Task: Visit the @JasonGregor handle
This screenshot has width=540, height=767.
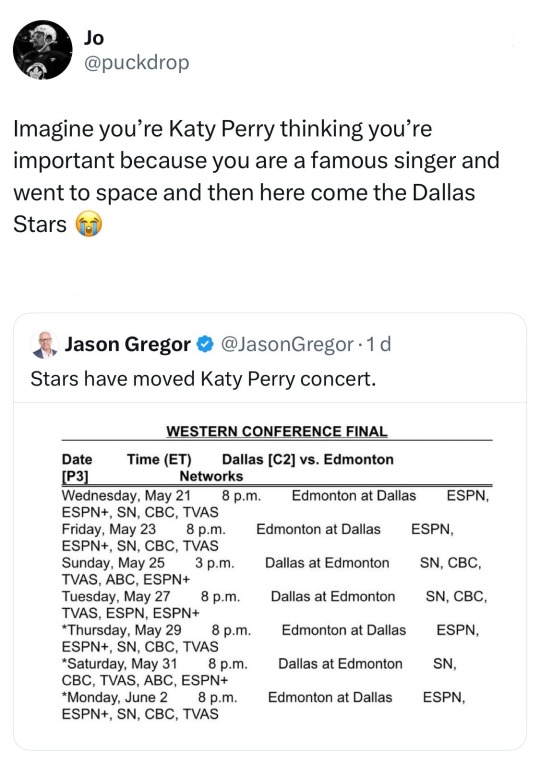Action: (x=287, y=344)
